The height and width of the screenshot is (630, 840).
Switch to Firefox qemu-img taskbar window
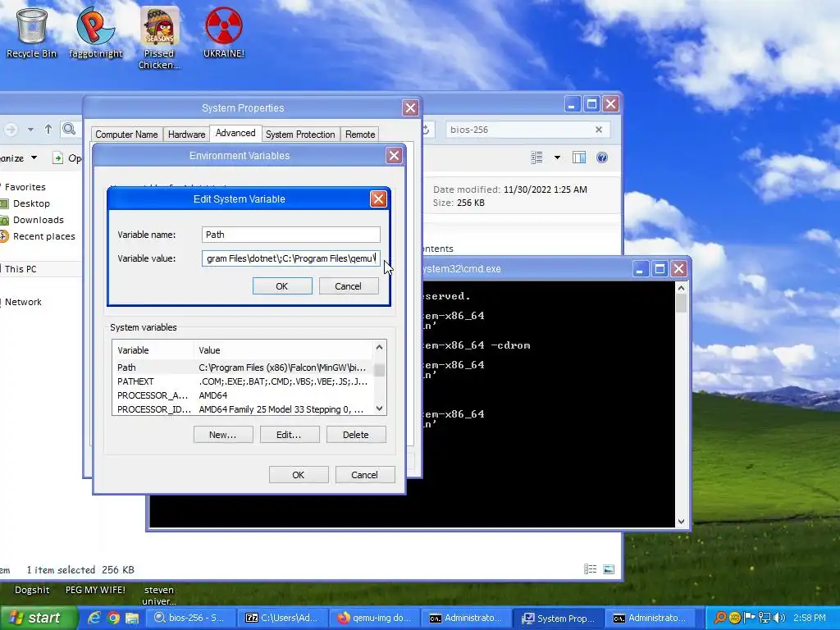374,618
